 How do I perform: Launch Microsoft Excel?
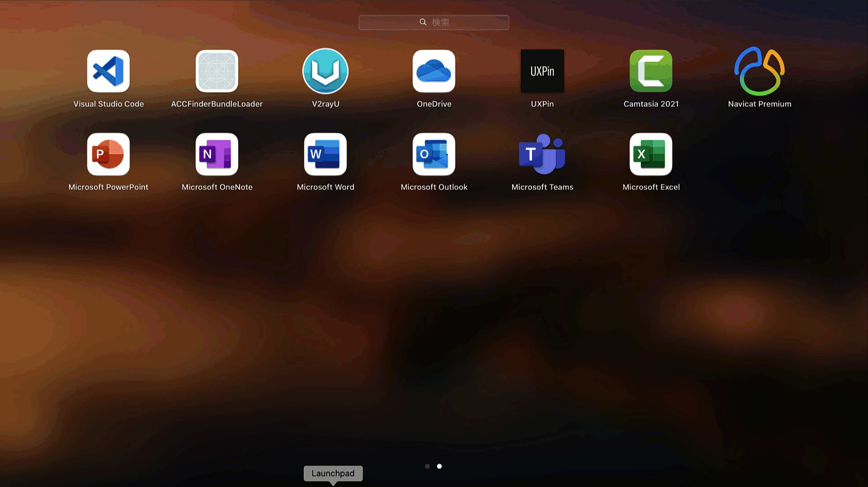click(651, 154)
